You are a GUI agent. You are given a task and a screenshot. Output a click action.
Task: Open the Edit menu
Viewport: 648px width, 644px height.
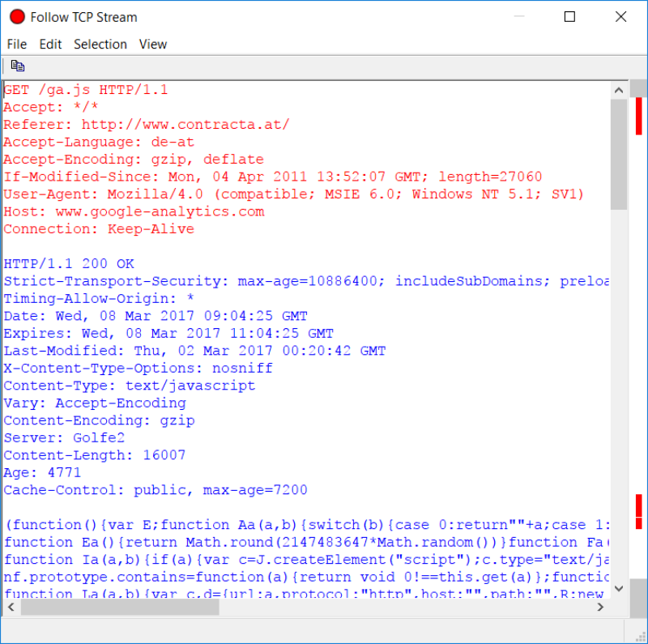[x=50, y=45]
